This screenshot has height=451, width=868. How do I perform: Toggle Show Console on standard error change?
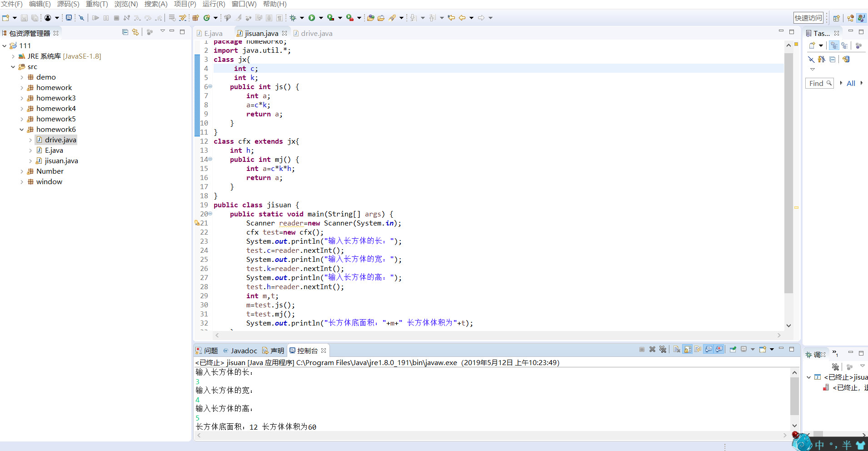719,349
